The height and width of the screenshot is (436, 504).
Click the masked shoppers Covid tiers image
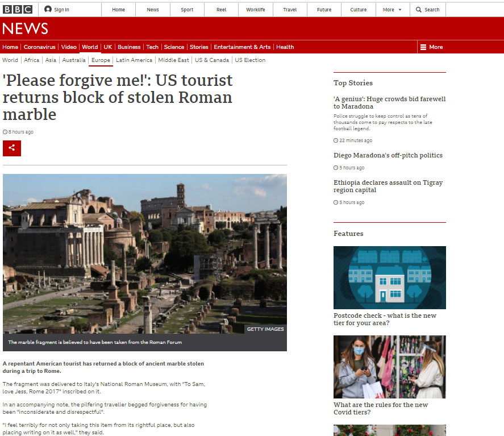click(x=389, y=367)
